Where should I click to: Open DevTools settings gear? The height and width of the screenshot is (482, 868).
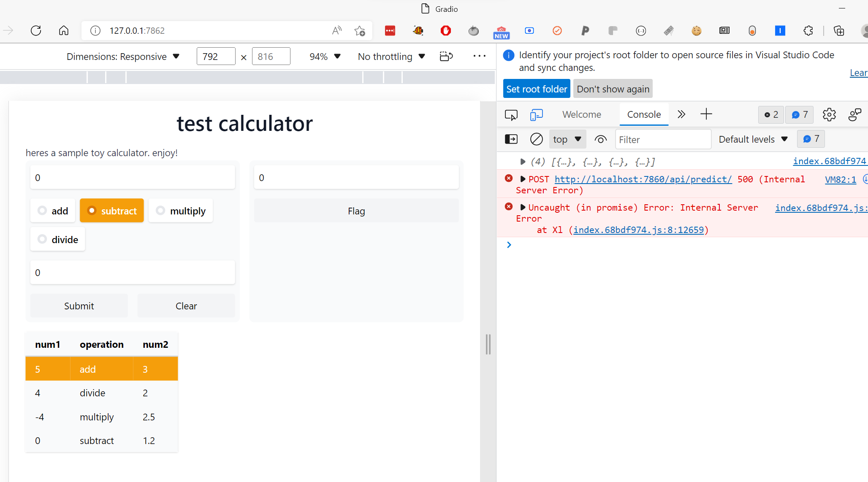tap(829, 114)
